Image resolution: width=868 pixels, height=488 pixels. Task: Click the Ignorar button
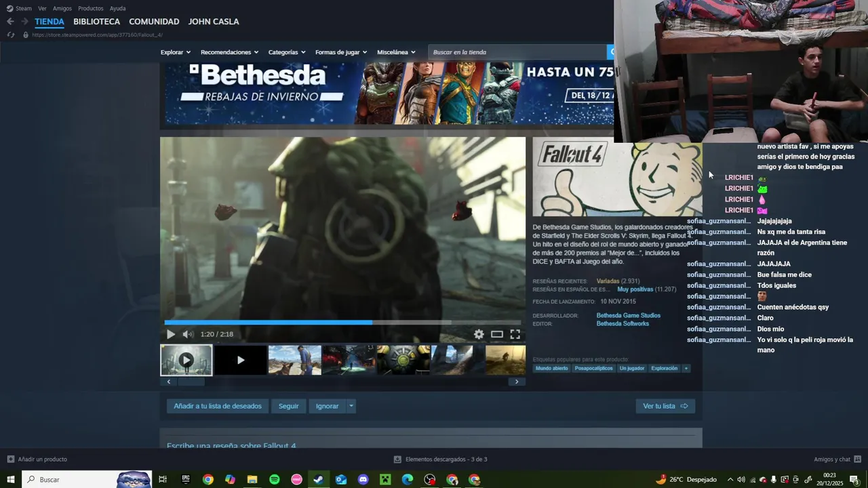(327, 406)
